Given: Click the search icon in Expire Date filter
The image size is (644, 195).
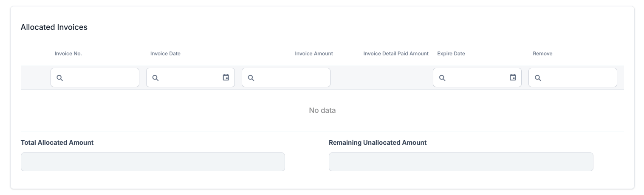Looking at the screenshot, I should point(442,78).
